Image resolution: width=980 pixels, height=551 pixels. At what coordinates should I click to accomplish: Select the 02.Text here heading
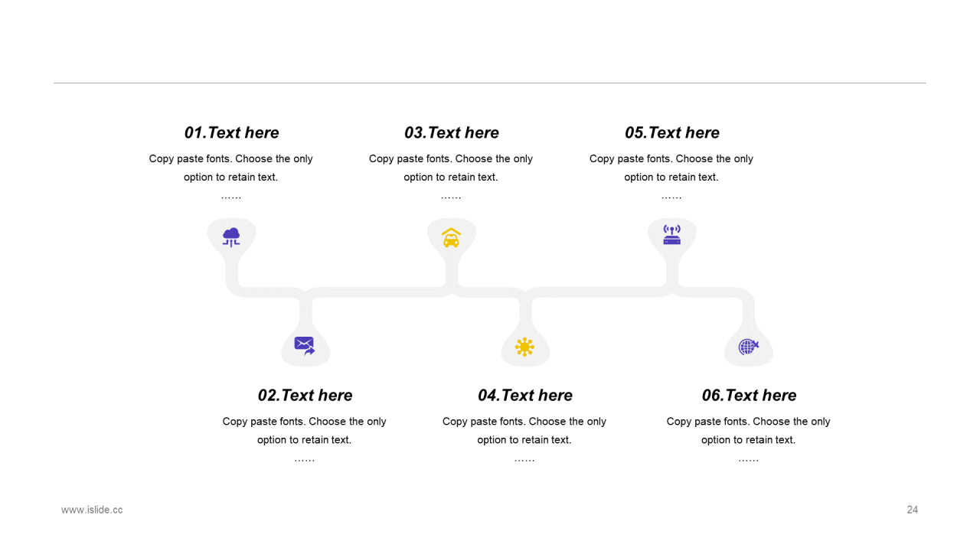305,395
